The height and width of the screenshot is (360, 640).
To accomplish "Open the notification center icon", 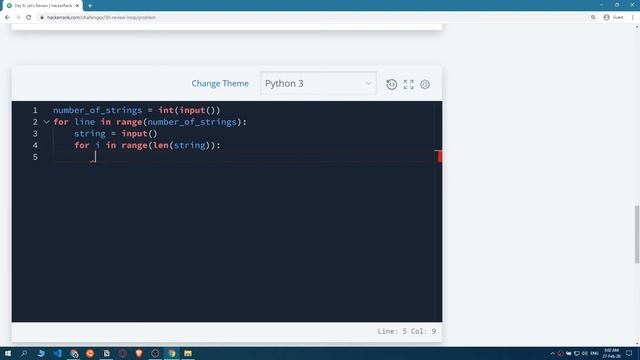I will pyautogui.click(x=629, y=353).
